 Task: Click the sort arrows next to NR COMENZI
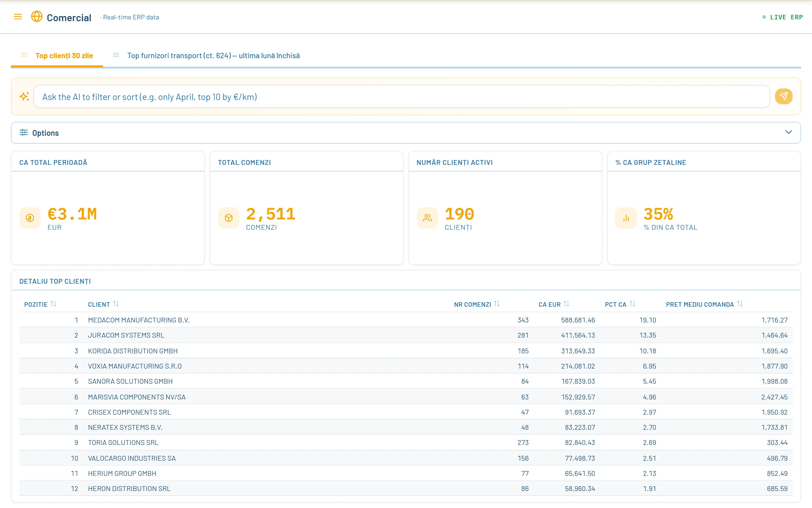[x=497, y=304]
